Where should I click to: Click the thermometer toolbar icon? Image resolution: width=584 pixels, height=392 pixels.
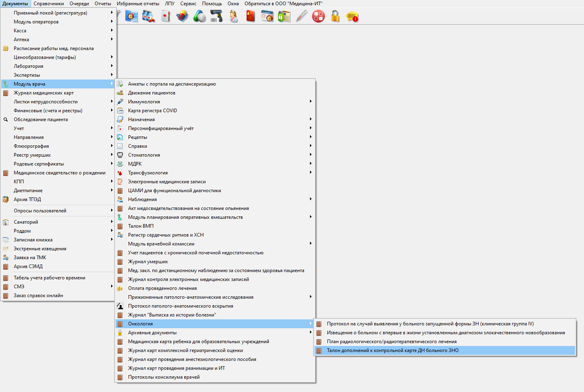[301, 17]
